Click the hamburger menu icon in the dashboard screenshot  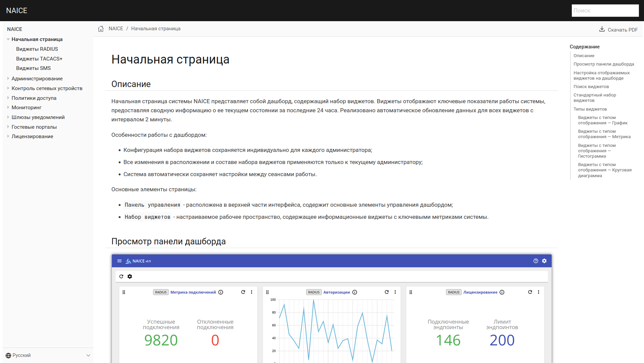click(119, 261)
